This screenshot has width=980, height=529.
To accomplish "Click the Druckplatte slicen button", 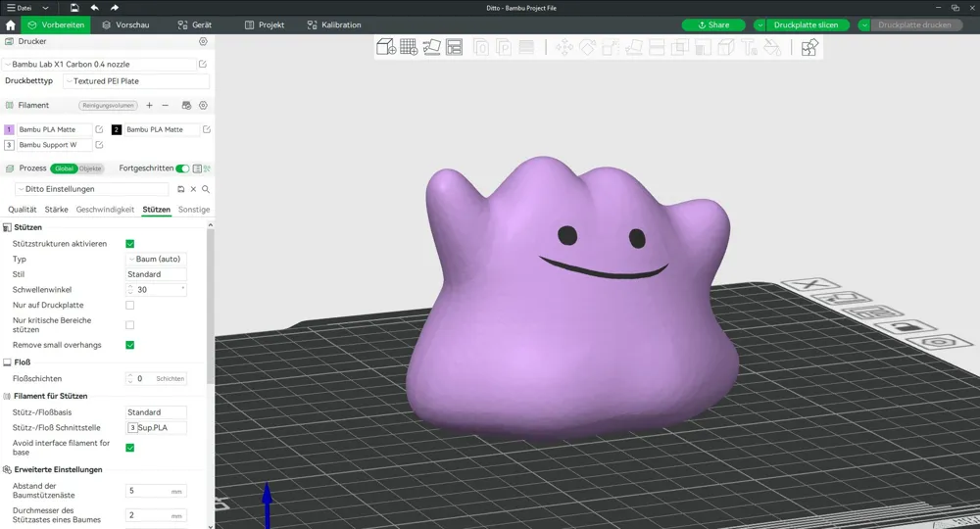I will pyautogui.click(x=807, y=25).
